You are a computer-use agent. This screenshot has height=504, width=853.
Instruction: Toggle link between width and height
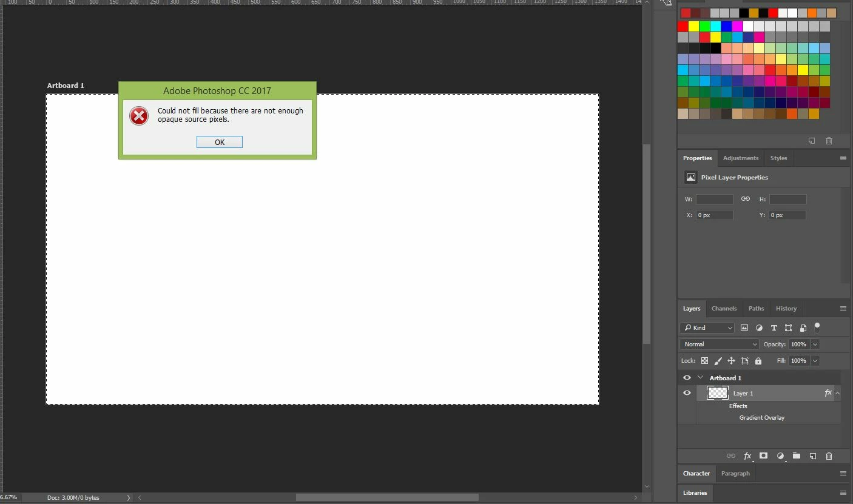pos(746,199)
